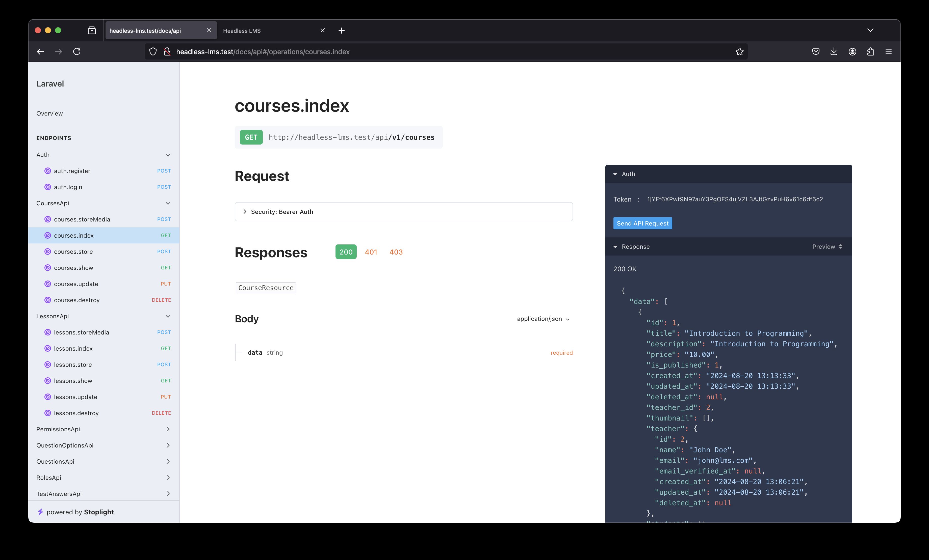
Task: Open the application/json content type dropdown
Action: [x=543, y=319]
